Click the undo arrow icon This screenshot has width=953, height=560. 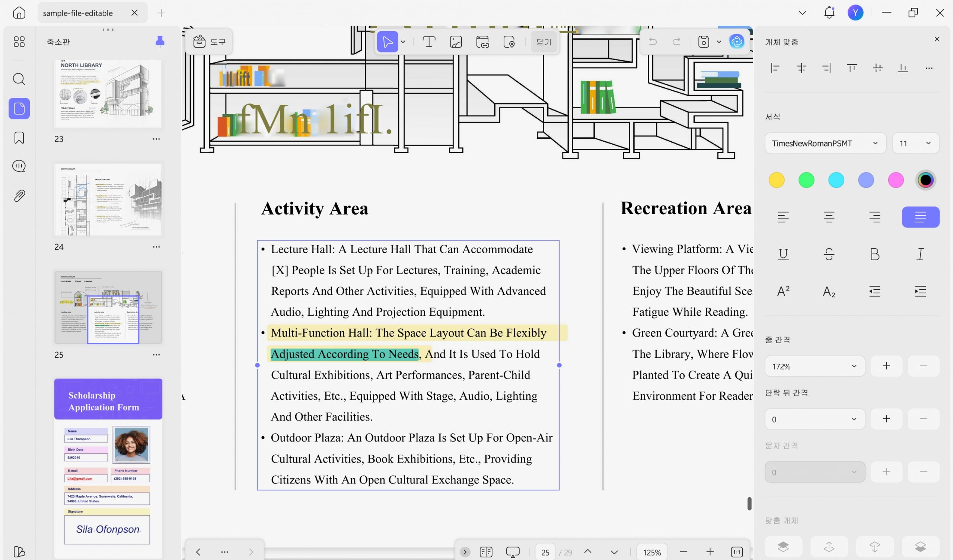[653, 42]
